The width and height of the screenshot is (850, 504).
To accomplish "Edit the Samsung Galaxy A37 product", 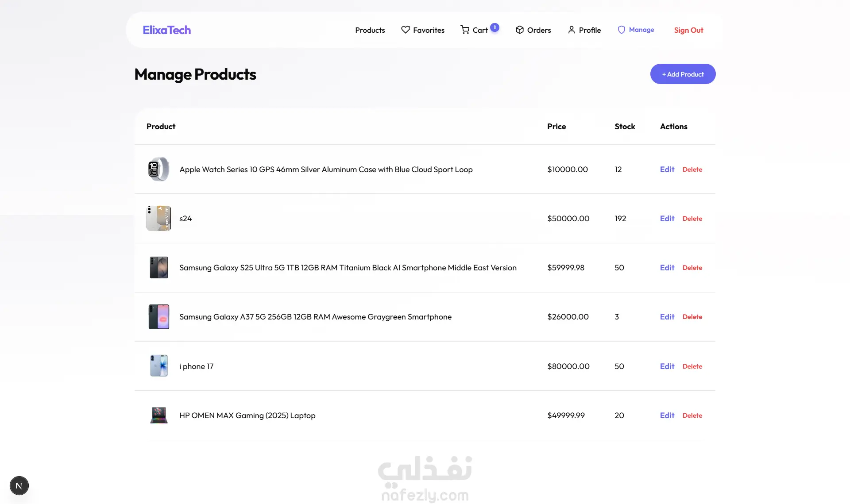I will pyautogui.click(x=667, y=317).
